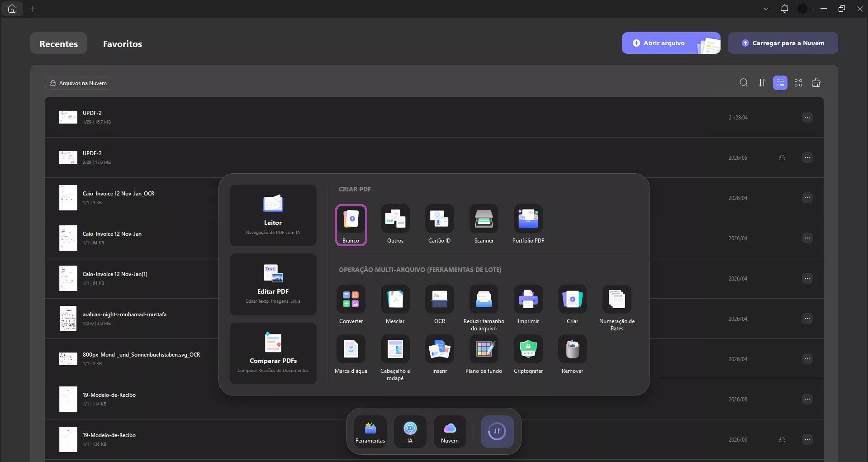Image resolution: width=868 pixels, height=462 pixels.
Task: Open the Plano de fundo tool
Action: (484, 355)
